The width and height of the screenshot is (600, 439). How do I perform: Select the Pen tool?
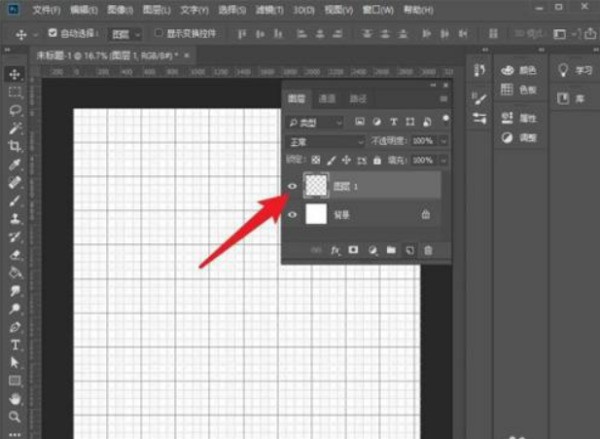15,328
